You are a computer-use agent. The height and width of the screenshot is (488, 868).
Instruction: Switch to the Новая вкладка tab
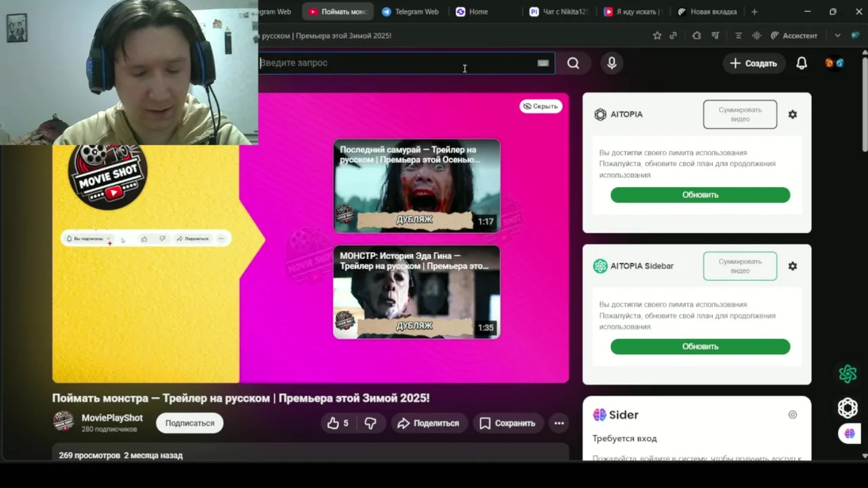coord(707,12)
